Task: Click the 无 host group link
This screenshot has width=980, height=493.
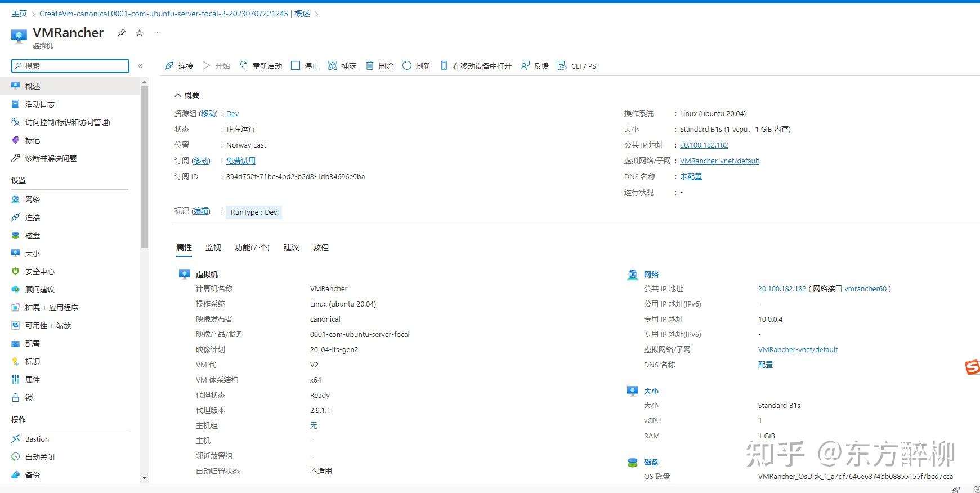Action: [314, 426]
